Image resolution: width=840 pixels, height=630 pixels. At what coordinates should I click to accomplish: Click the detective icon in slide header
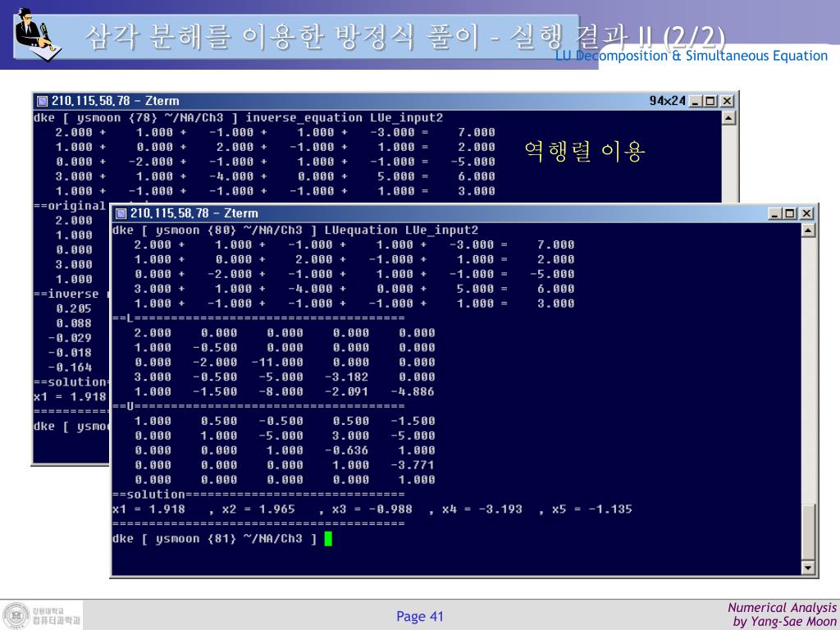38,34
